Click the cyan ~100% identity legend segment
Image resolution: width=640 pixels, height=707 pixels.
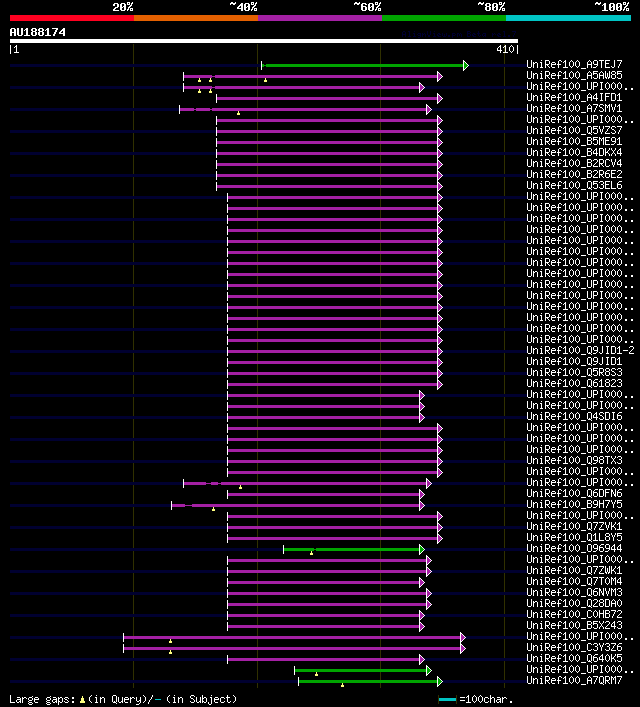(568, 18)
